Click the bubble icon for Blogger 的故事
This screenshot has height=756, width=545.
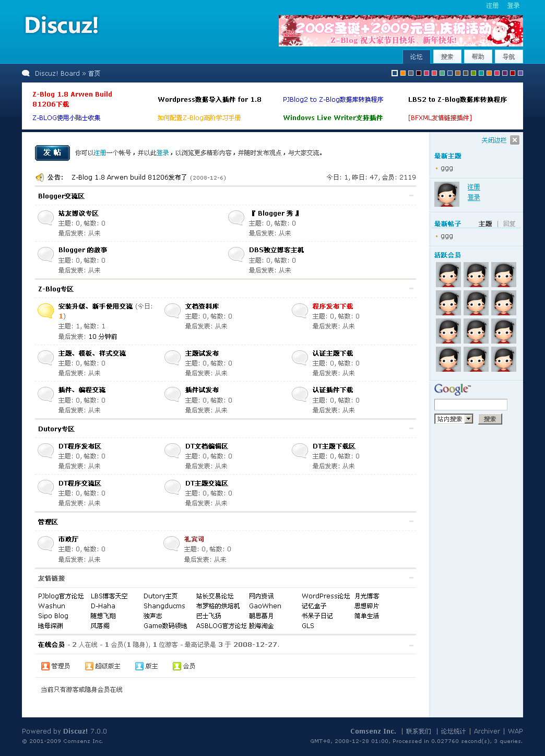[x=46, y=254]
